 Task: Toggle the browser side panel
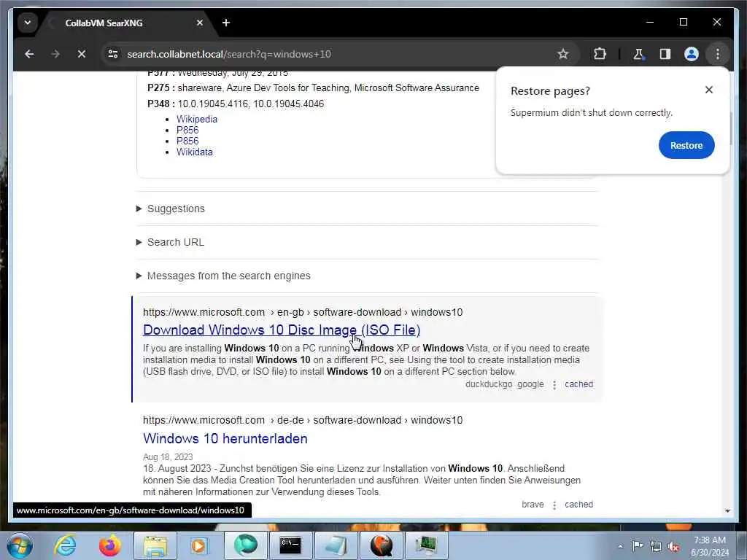click(665, 54)
